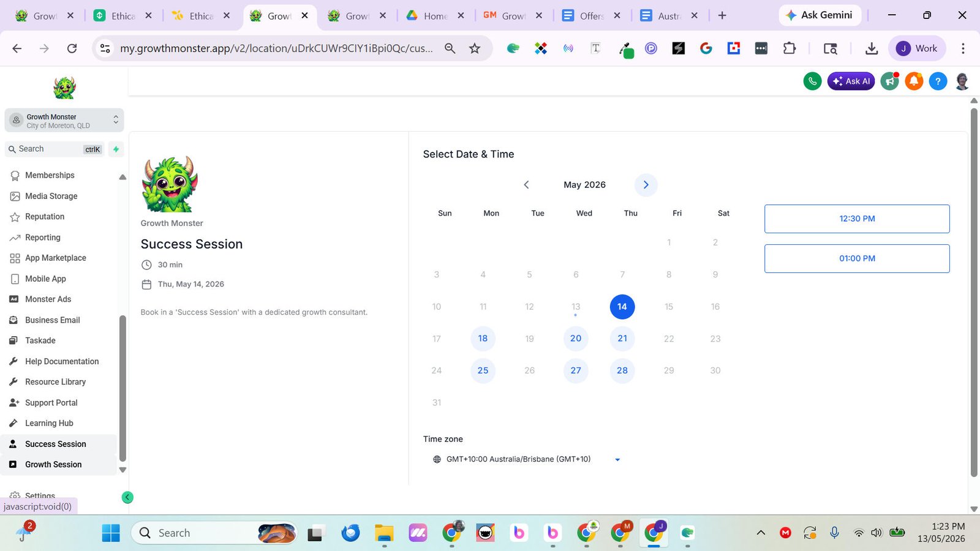
Task: Click the page zoom magnifier icon
Action: tap(450, 48)
